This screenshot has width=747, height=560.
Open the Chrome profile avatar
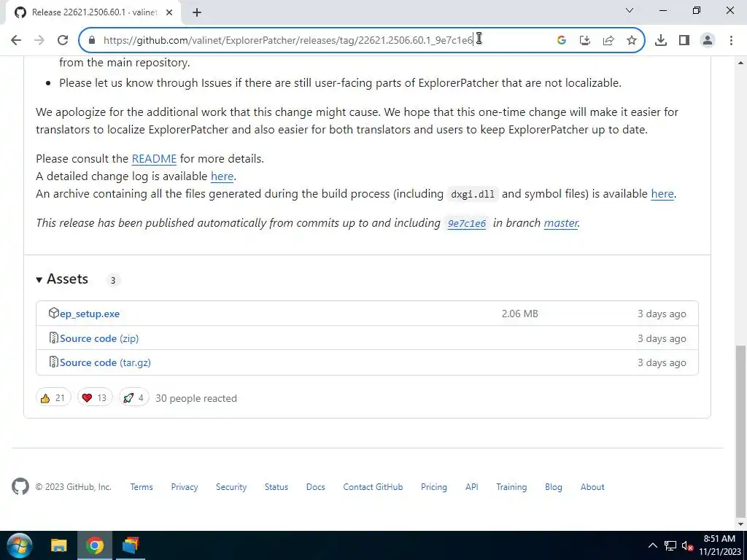pyautogui.click(x=708, y=40)
